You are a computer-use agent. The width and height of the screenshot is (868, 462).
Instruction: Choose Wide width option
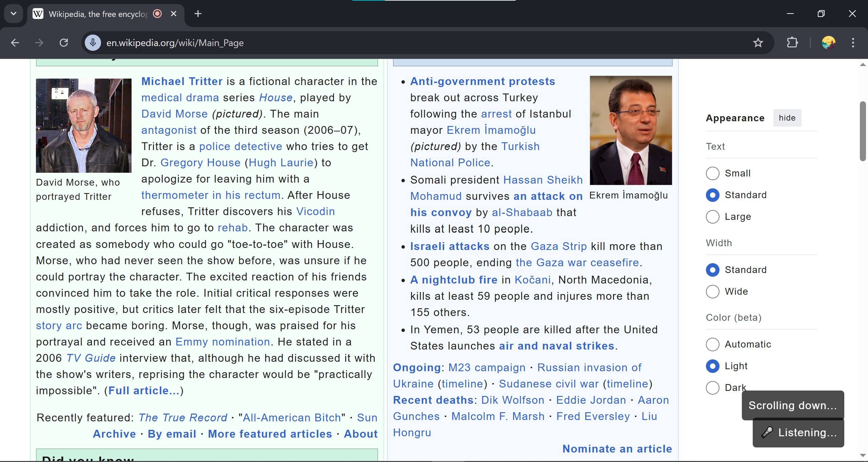click(712, 292)
